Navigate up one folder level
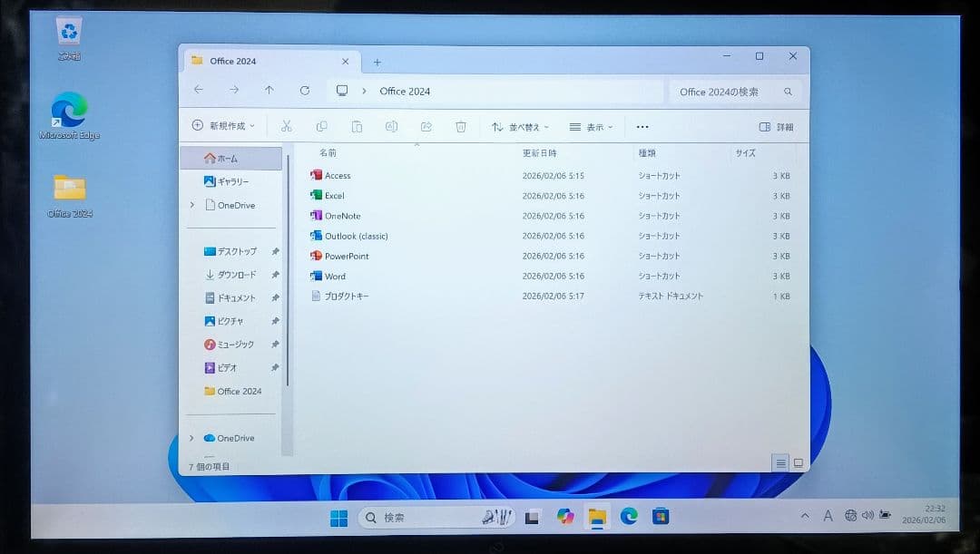The image size is (980, 554). click(x=269, y=91)
